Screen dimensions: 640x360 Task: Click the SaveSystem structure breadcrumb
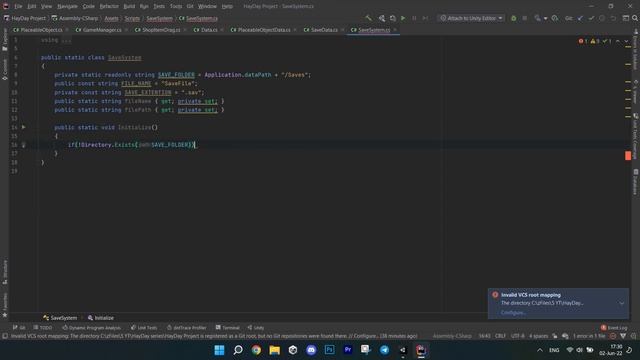coord(60,318)
